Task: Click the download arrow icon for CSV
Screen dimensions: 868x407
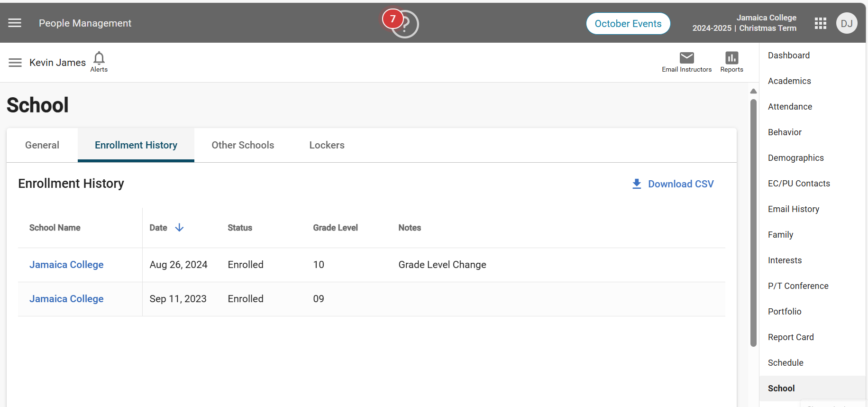Action: 637,184
